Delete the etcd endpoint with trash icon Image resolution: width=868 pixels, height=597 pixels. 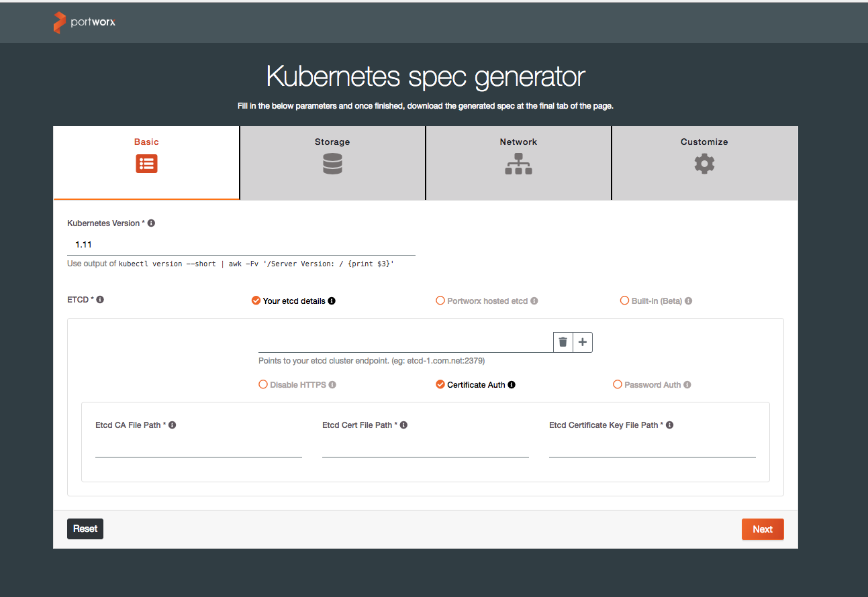click(563, 342)
